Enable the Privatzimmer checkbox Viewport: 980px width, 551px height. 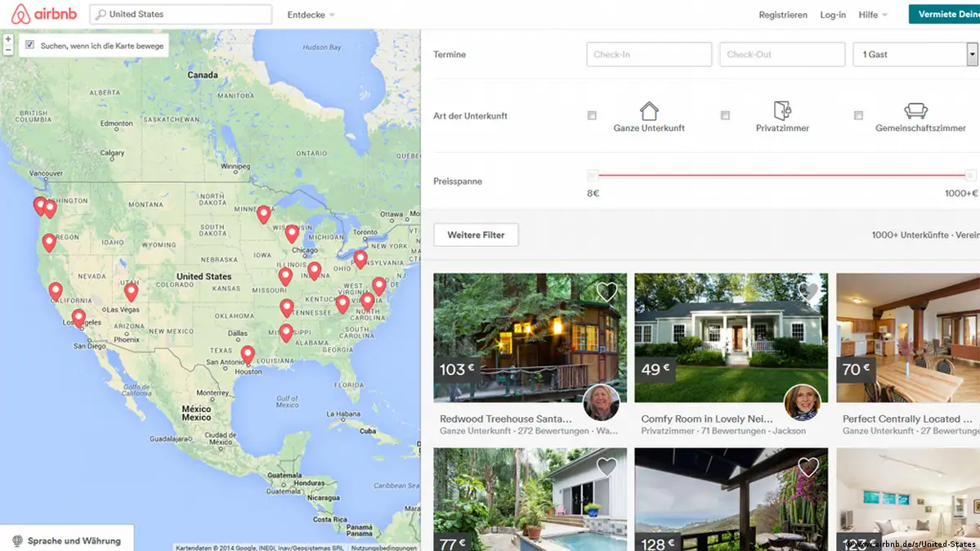click(725, 116)
